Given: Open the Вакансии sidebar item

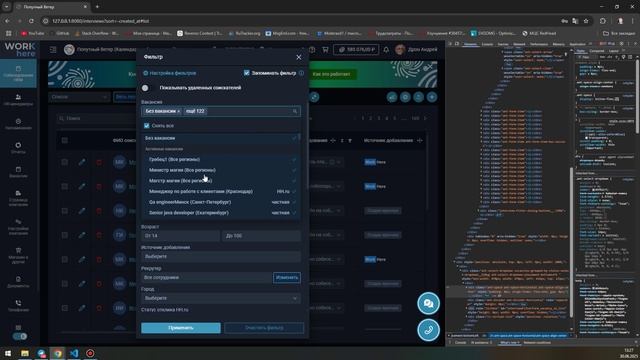Looking at the screenshot, I should coord(18,172).
